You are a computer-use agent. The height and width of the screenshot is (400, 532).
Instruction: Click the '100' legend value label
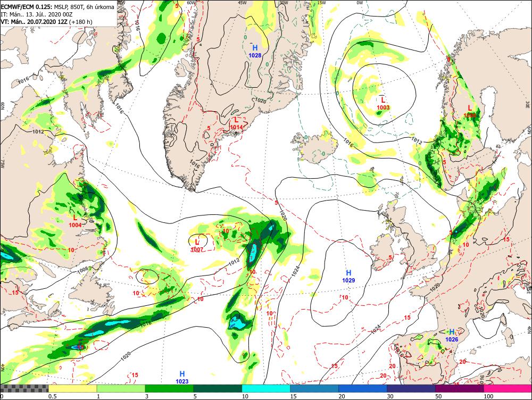point(488,396)
